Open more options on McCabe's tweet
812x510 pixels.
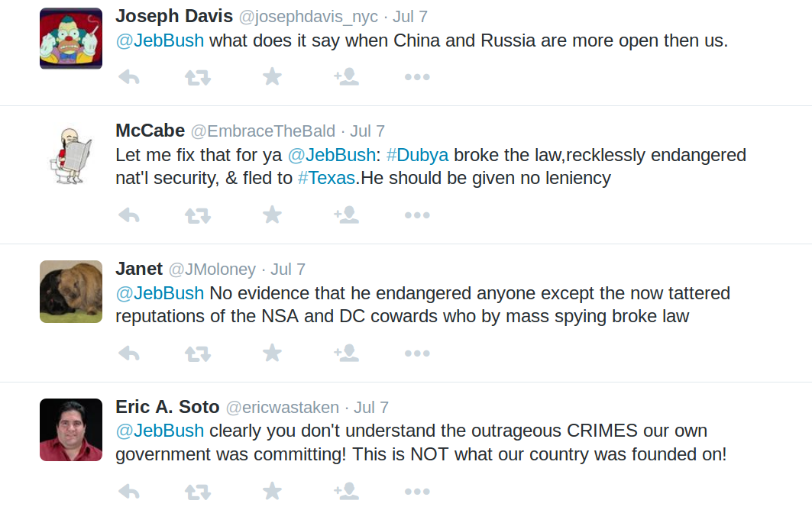[x=417, y=215]
